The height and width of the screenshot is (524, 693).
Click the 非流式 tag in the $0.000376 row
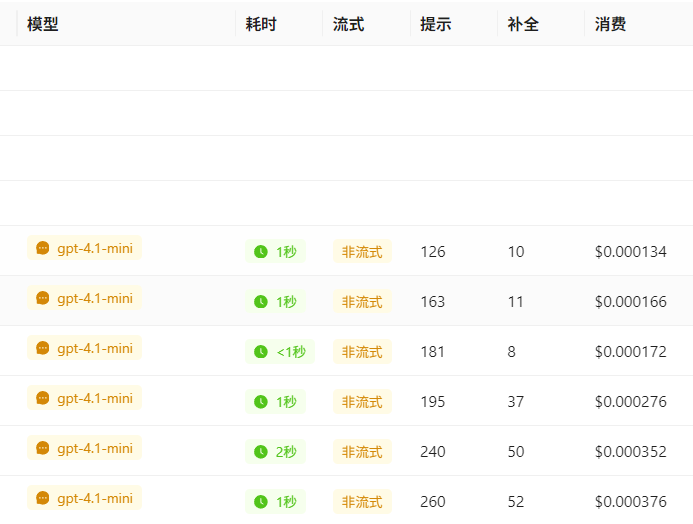coord(362,501)
